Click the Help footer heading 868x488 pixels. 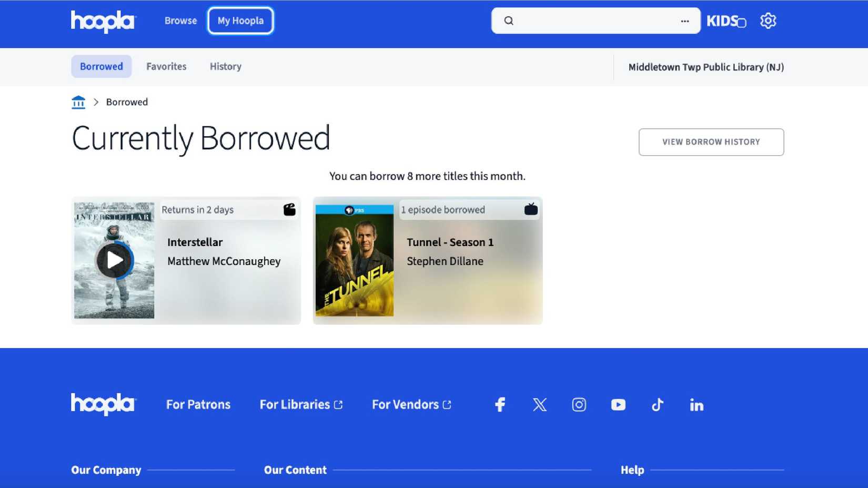coord(632,470)
